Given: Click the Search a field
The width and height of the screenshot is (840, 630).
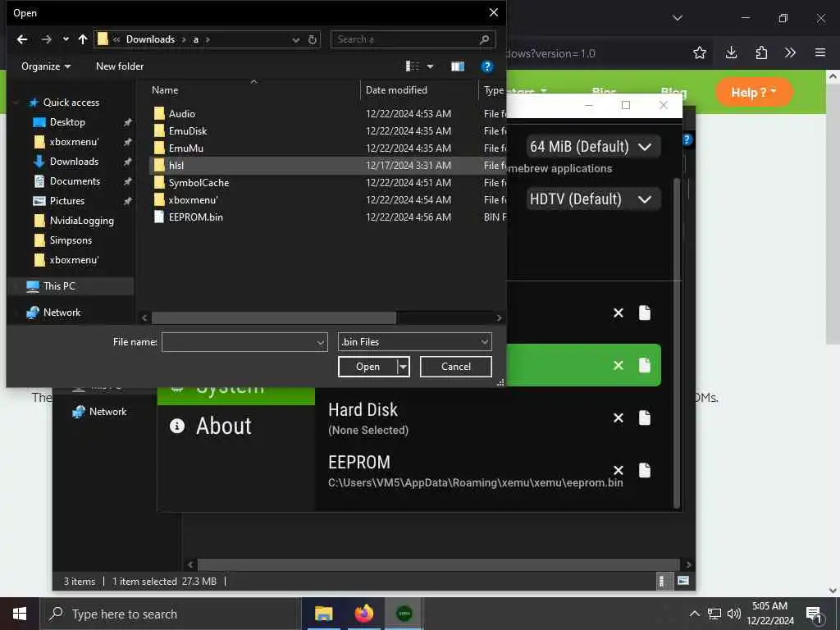Looking at the screenshot, I should click(x=413, y=39).
